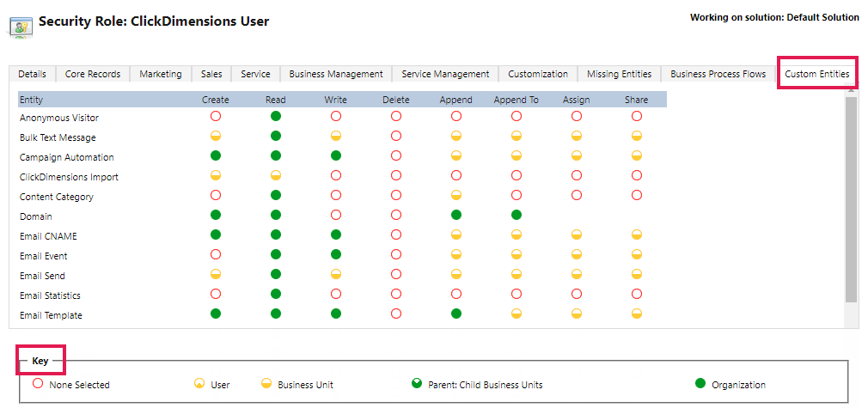Toggle Create privilege for Domain
This screenshot has height=408, width=868.
tap(216, 215)
